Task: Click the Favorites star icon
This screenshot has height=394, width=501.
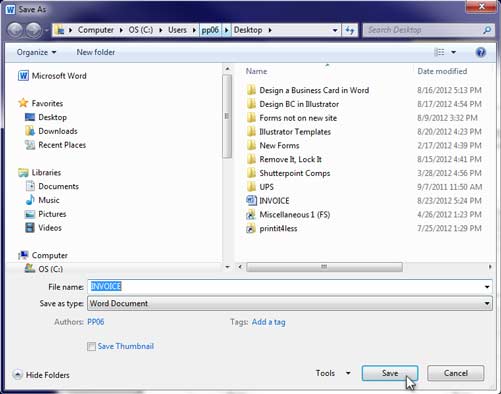Action: (23, 103)
